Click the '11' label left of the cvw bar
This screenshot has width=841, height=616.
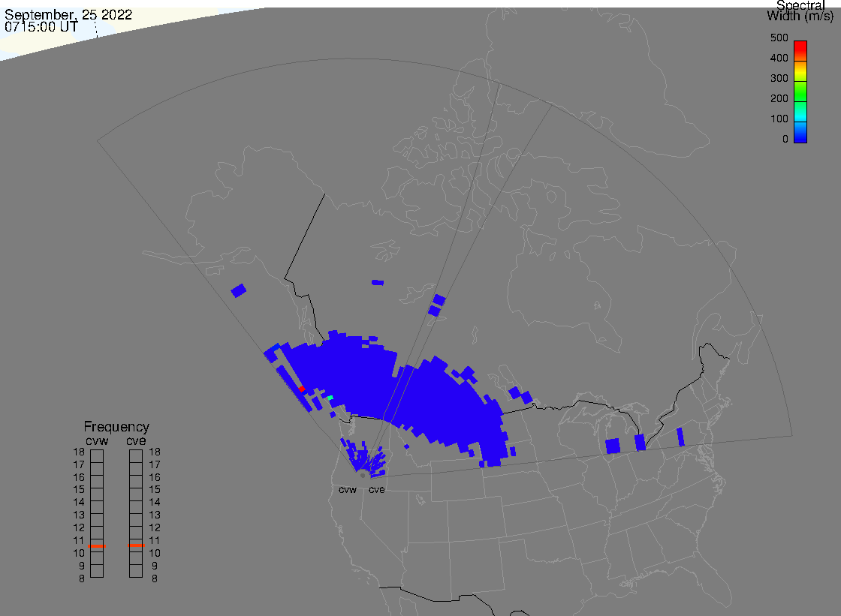[79, 540]
